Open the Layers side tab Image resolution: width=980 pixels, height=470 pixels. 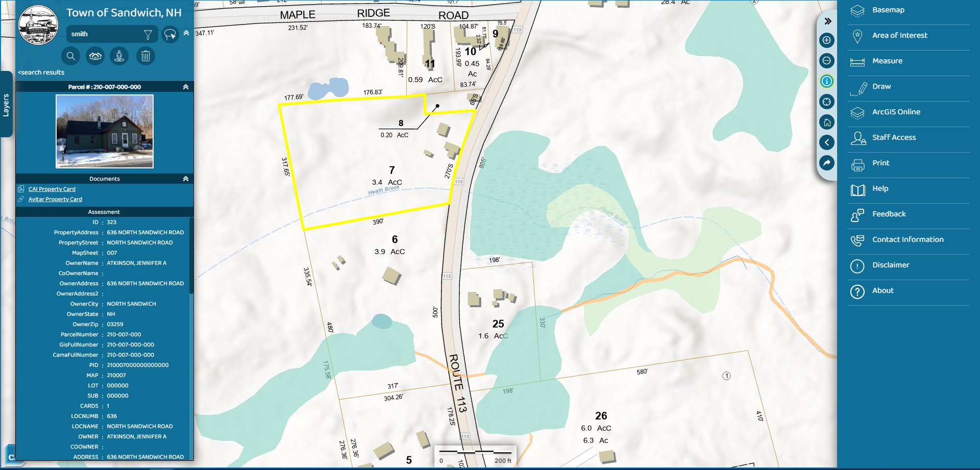click(6, 105)
